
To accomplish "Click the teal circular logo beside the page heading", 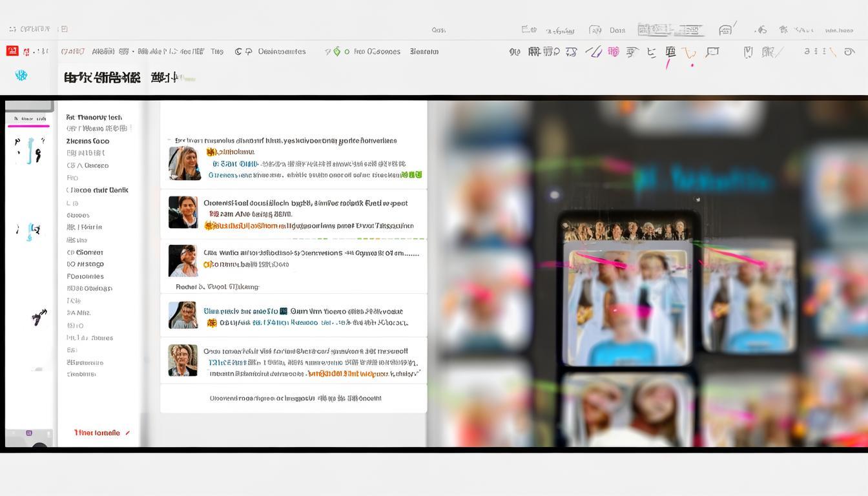I will coord(21,76).
